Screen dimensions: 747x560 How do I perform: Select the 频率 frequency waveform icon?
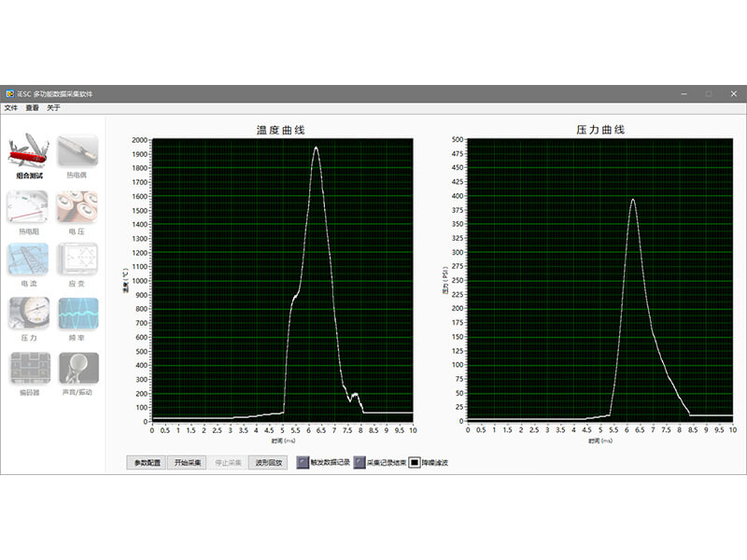coord(78,314)
